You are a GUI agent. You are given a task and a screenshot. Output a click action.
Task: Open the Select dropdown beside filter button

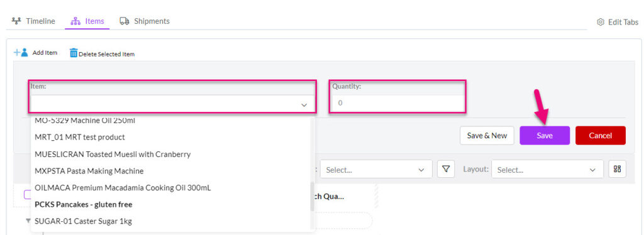pyautogui.click(x=376, y=169)
